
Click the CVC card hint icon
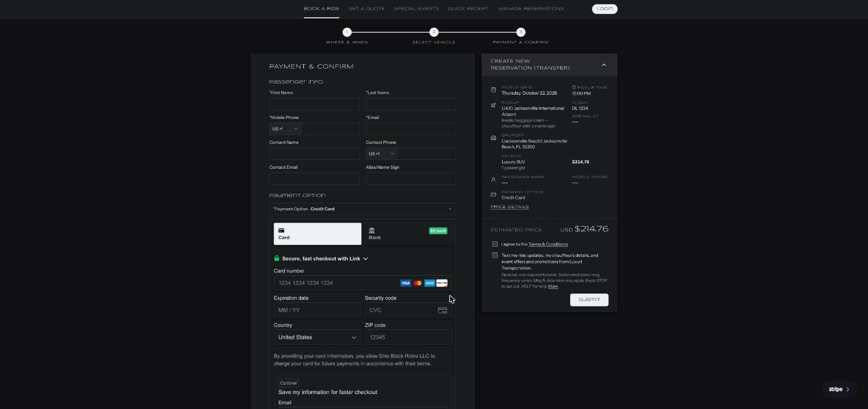(443, 310)
